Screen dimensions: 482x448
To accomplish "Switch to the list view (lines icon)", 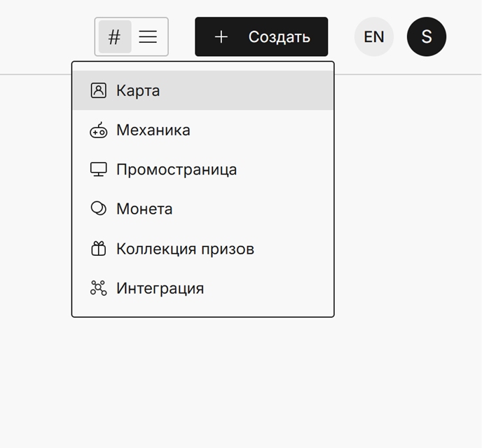I will pos(148,37).
